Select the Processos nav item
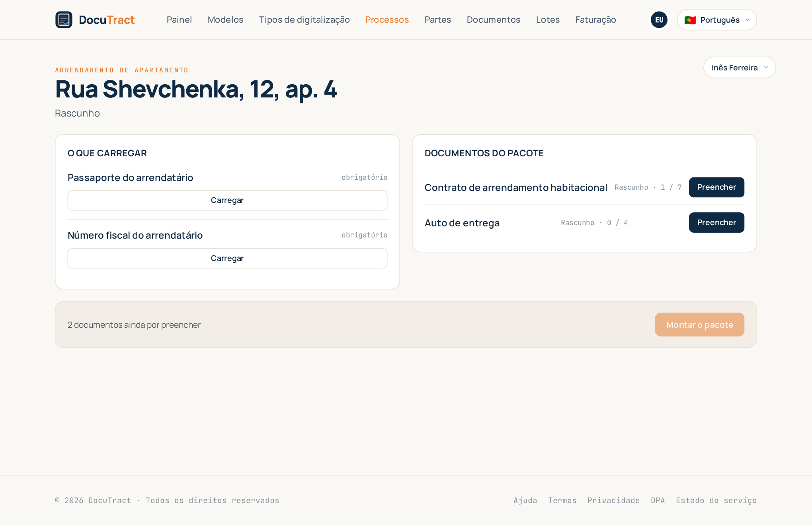The image size is (812, 525). pos(387,20)
